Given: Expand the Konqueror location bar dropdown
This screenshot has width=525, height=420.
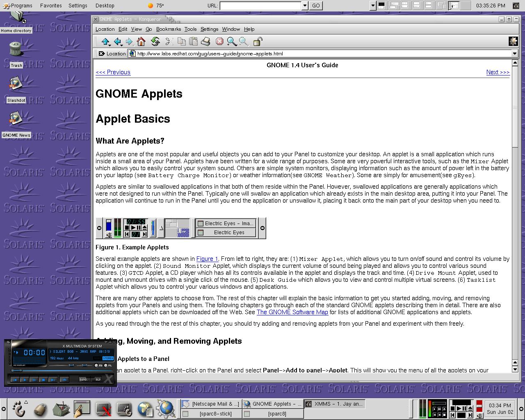Looking at the screenshot, I should [514, 53].
